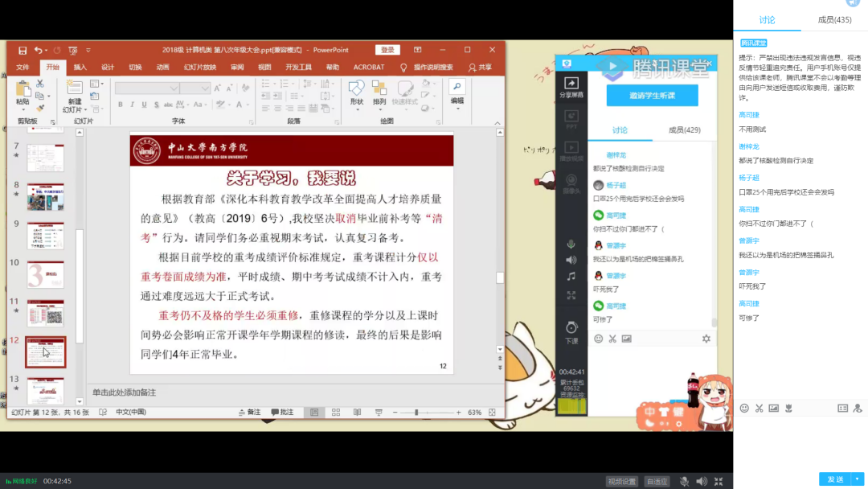Click the 下课 end class icon

click(571, 329)
